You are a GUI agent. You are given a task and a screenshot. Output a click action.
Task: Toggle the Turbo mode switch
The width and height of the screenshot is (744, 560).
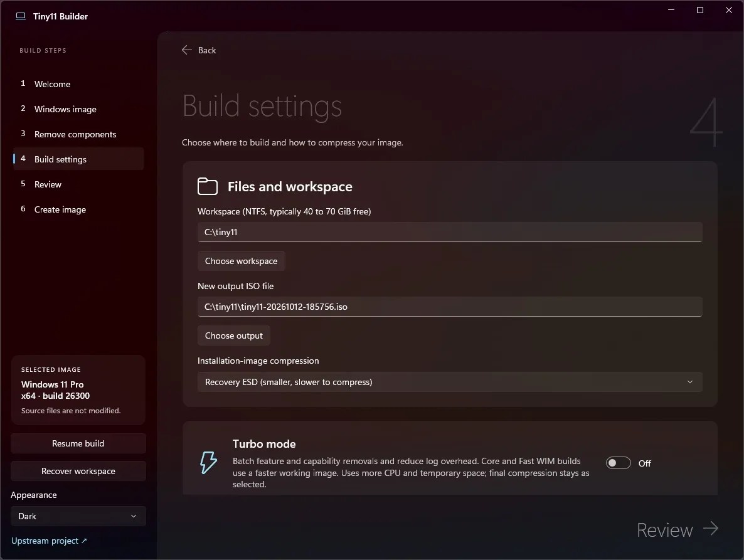coord(619,463)
